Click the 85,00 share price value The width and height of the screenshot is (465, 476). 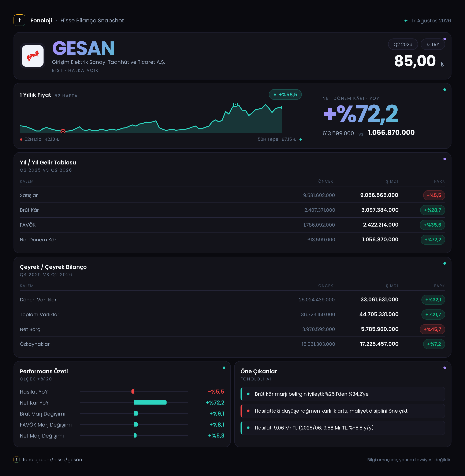415,61
